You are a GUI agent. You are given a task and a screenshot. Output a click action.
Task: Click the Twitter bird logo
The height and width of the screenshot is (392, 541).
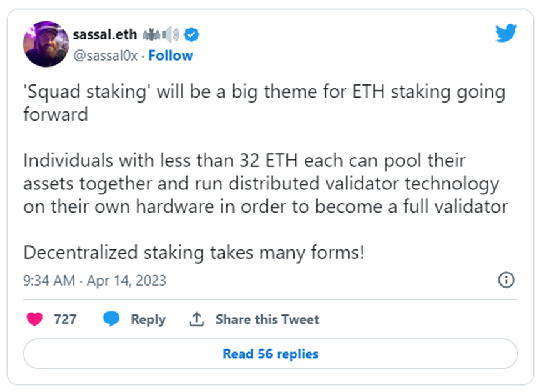(506, 33)
